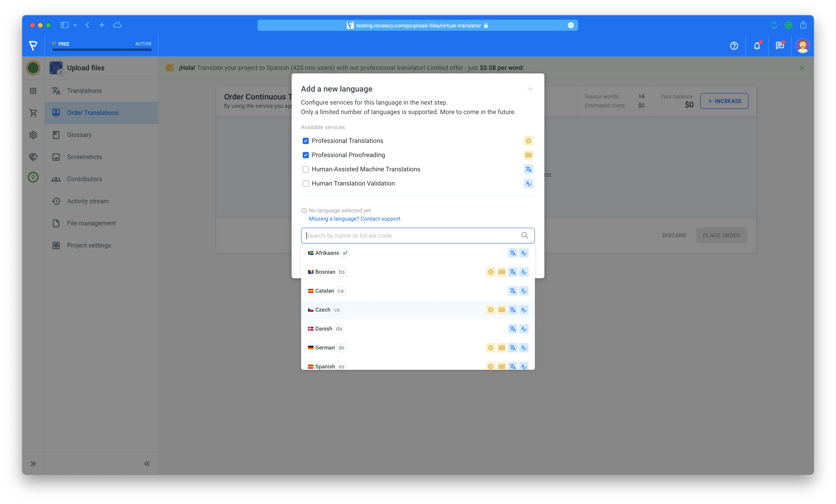Click the user avatar in the top bar

pyautogui.click(x=803, y=46)
